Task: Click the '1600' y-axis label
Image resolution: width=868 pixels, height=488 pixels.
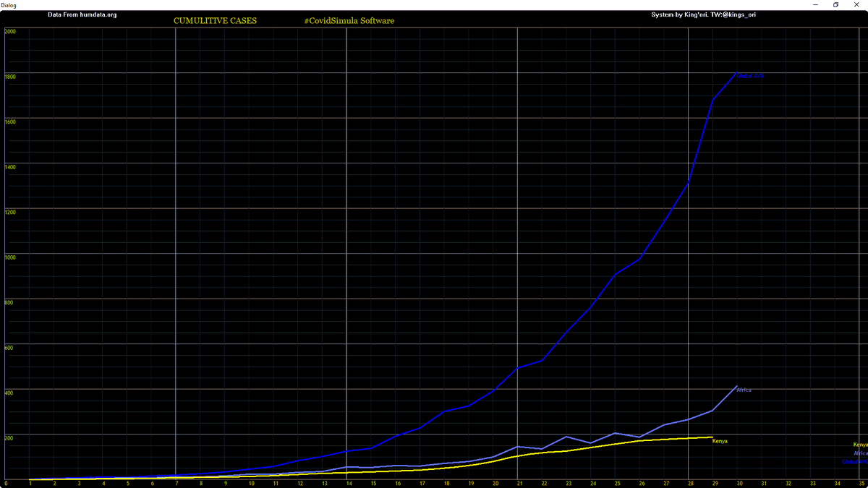Action: [10, 122]
